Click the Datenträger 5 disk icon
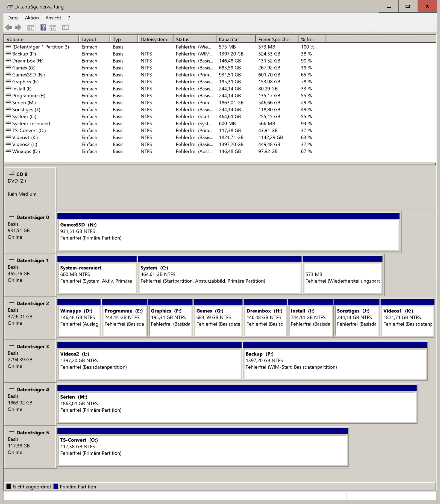The height and width of the screenshot is (504, 440). [11, 432]
